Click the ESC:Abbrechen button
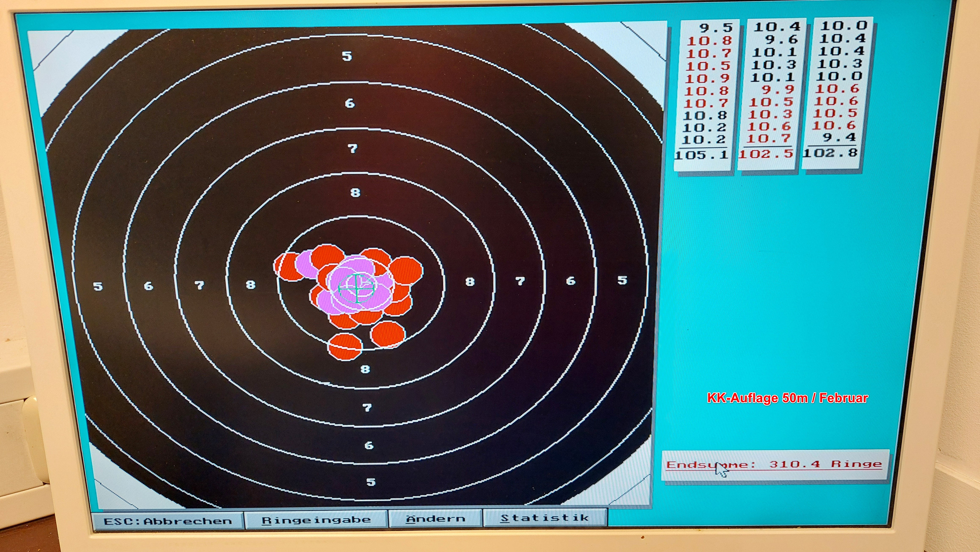 168,521
